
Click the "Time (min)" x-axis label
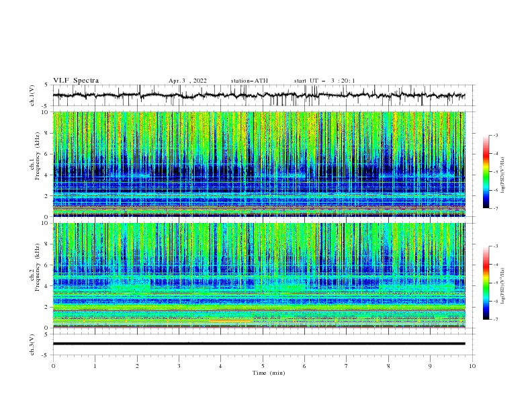click(269, 373)
